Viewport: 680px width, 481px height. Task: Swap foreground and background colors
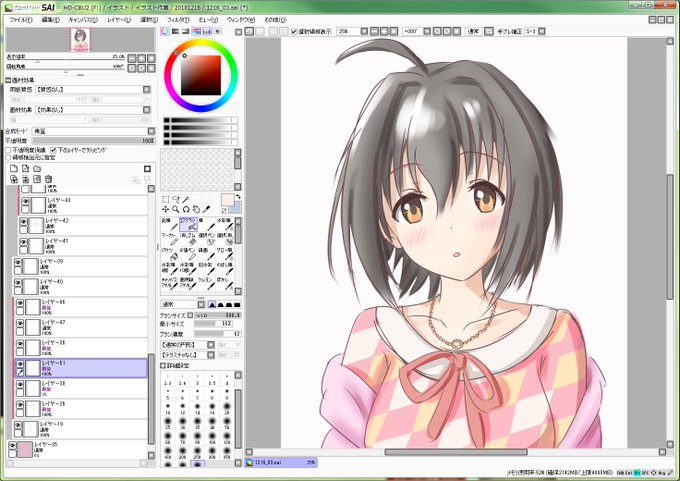click(x=238, y=197)
